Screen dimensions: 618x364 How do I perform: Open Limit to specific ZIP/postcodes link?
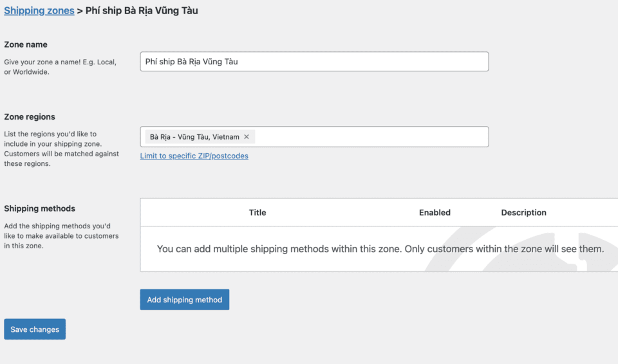pyautogui.click(x=194, y=156)
